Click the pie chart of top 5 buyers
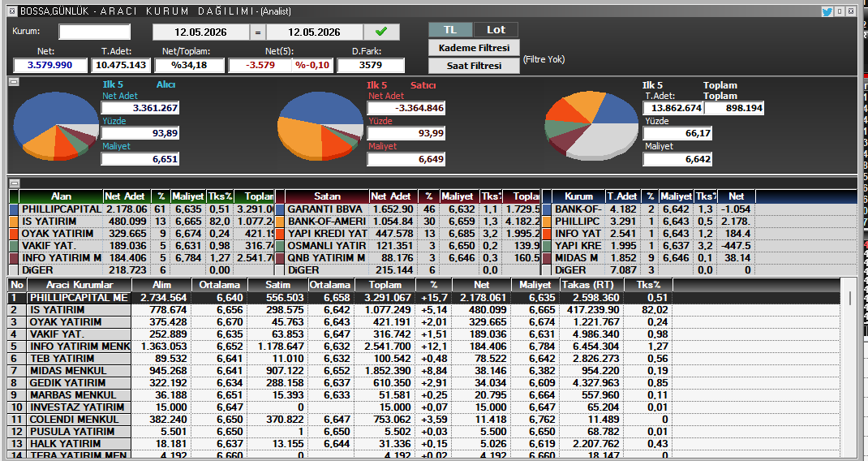This screenshot has width=868, height=461. point(55,127)
